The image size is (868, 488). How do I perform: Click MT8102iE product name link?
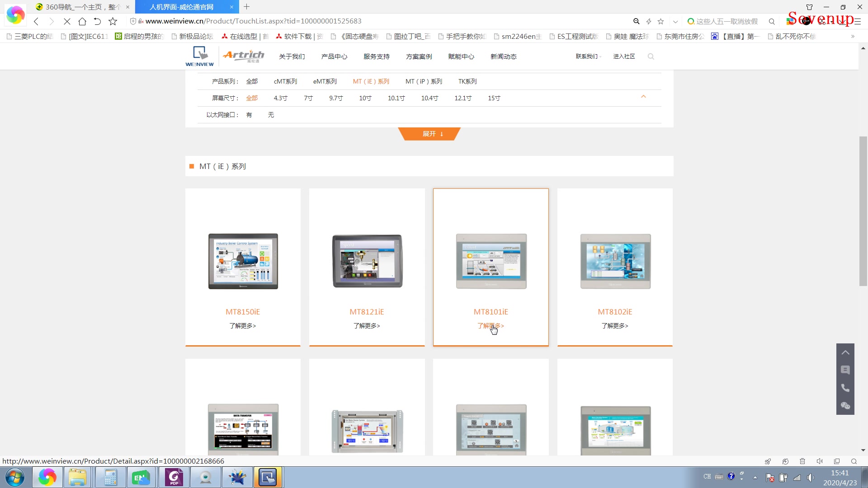[x=615, y=312]
